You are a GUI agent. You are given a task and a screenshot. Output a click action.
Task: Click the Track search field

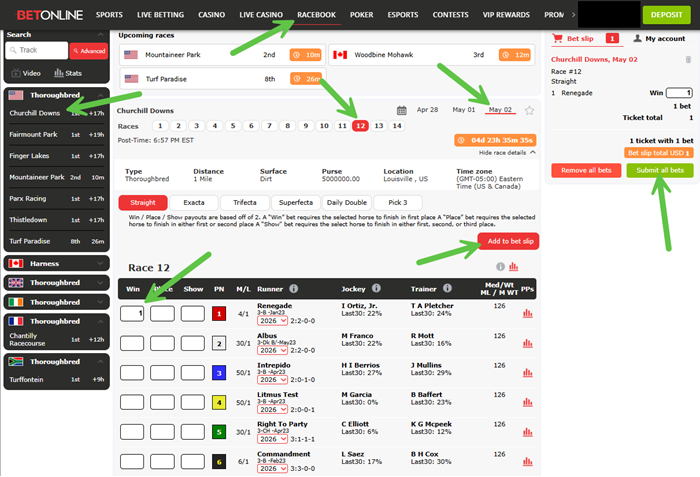pyautogui.click(x=37, y=50)
